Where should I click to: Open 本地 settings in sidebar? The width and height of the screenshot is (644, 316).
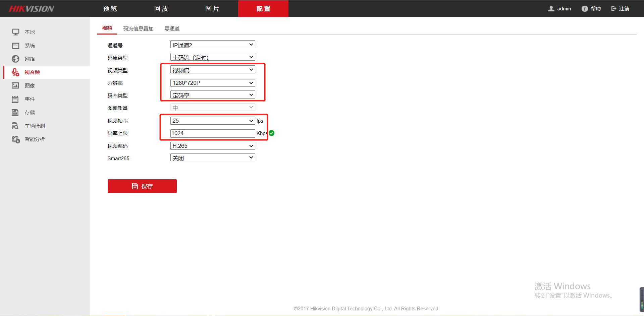[x=30, y=32]
